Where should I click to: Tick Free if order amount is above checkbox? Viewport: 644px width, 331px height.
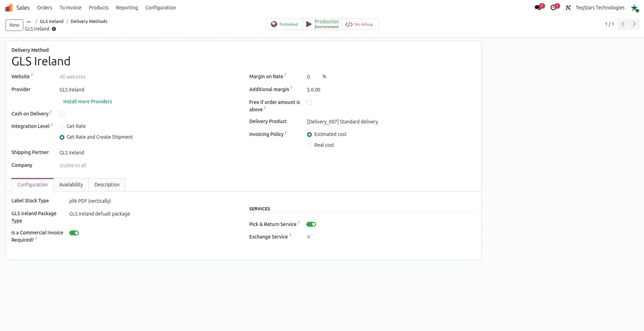(x=310, y=103)
